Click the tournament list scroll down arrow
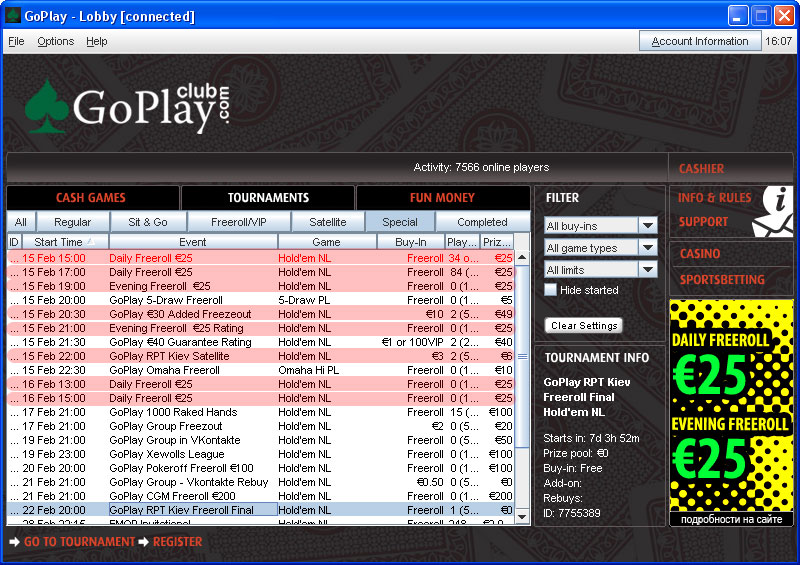800x565 pixels. point(522,517)
